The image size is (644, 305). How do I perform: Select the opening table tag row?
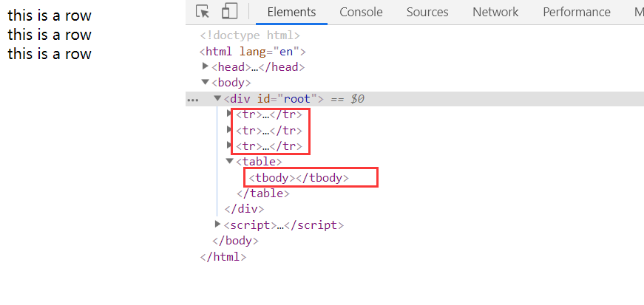tap(259, 162)
